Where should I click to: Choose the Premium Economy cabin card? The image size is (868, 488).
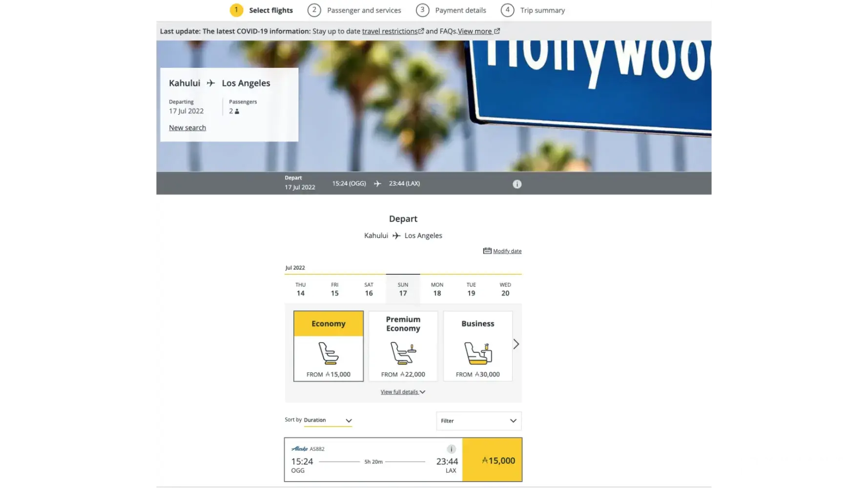pyautogui.click(x=403, y=346)
